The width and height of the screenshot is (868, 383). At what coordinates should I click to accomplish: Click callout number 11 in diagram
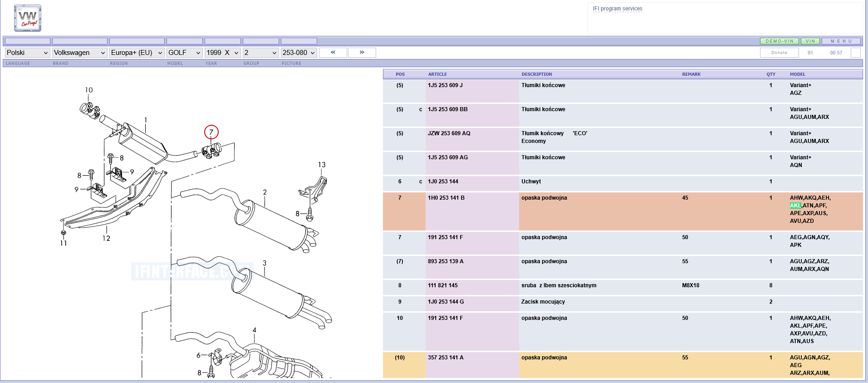click(64, 243)
